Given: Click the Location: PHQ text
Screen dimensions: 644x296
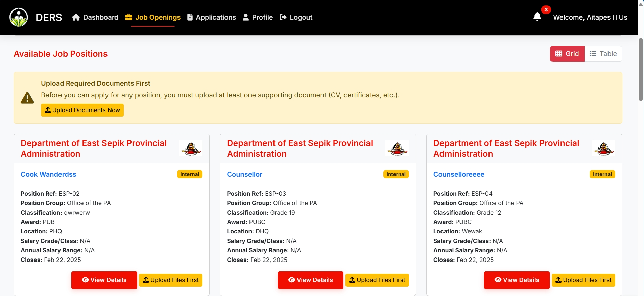Looking at the screenshot, I should point(41,231).
